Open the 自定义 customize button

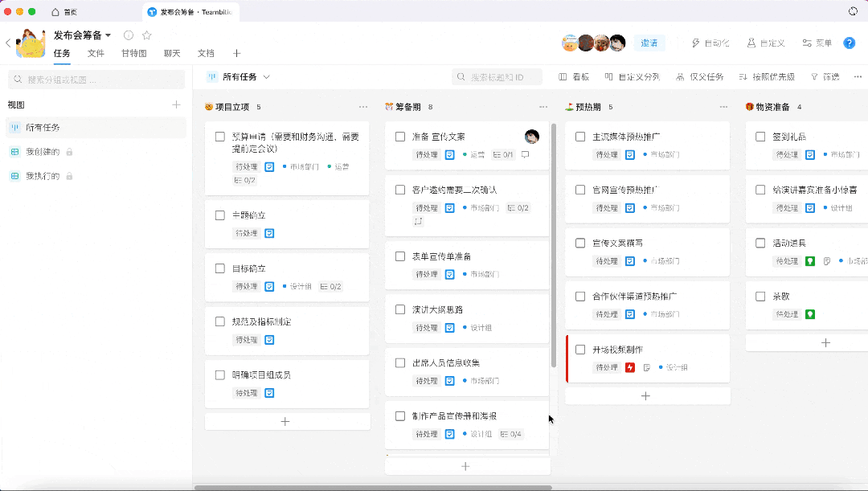pos(766,43)
